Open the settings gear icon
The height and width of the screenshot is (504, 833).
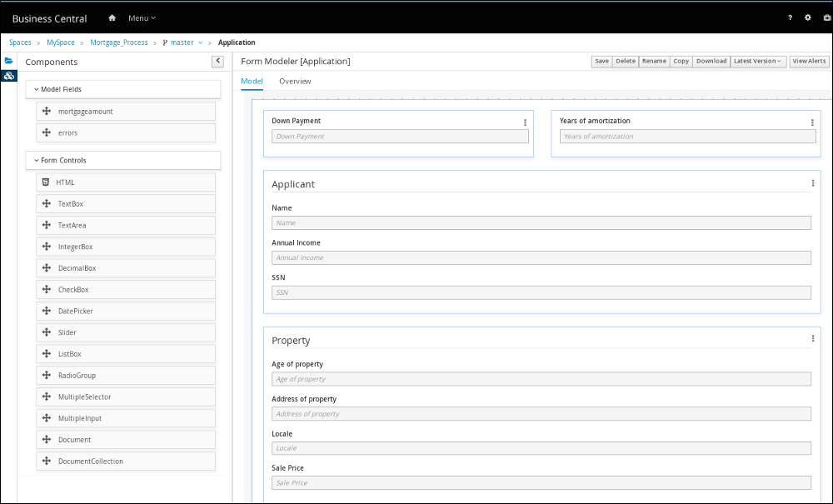[808, 17]
